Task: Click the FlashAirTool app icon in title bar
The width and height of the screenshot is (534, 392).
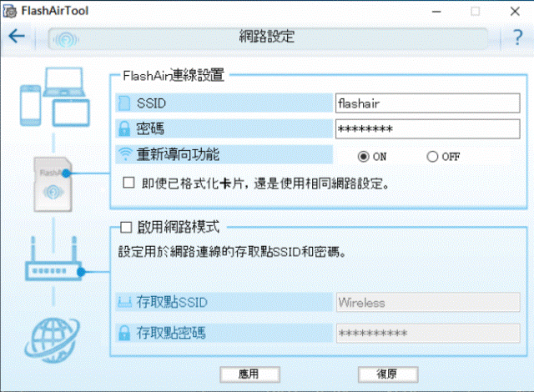Action: 10,11
